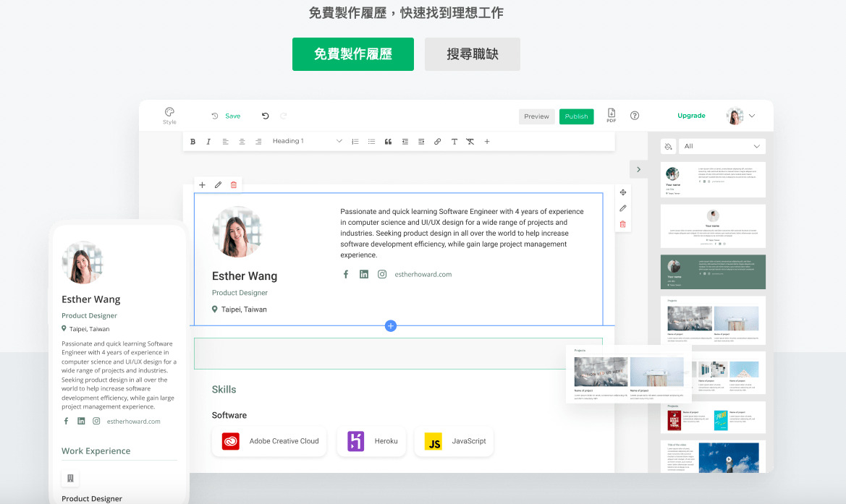This screenshot has height=504, width=846.
Task: Clear text formatting
Action: [470, 142]
